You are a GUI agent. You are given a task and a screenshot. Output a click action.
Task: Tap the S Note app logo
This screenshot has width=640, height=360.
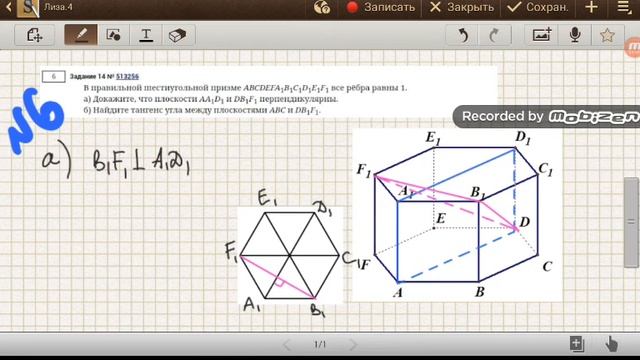coord(28,8)
